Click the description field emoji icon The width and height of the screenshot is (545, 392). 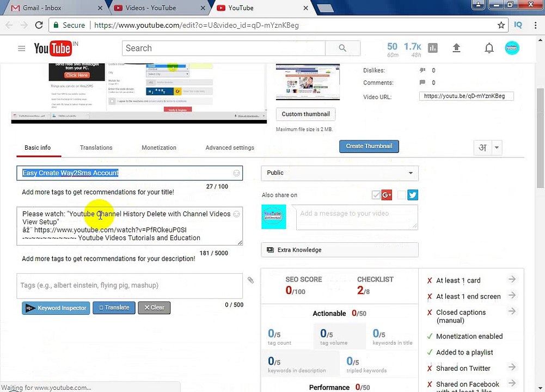236,214
